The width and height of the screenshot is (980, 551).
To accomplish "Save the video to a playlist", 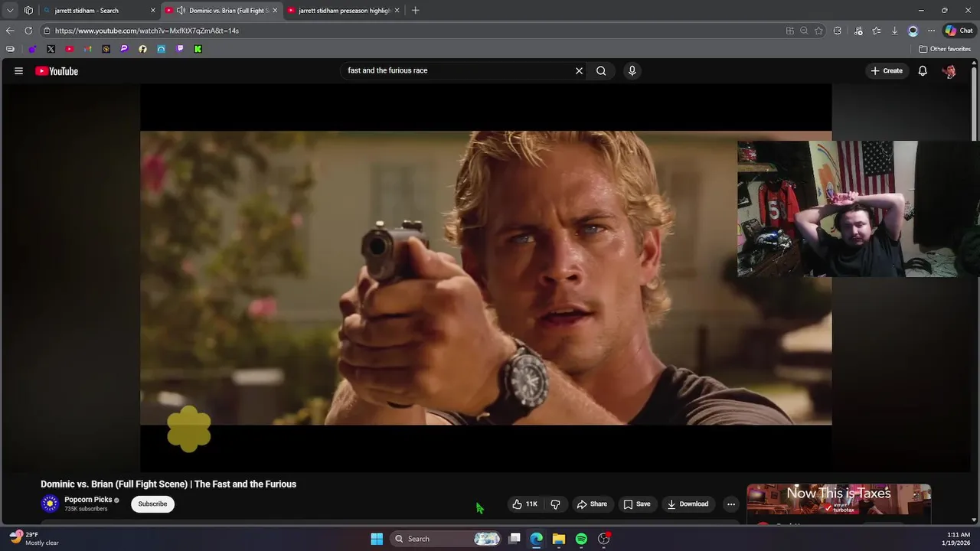I will point(636,504).
